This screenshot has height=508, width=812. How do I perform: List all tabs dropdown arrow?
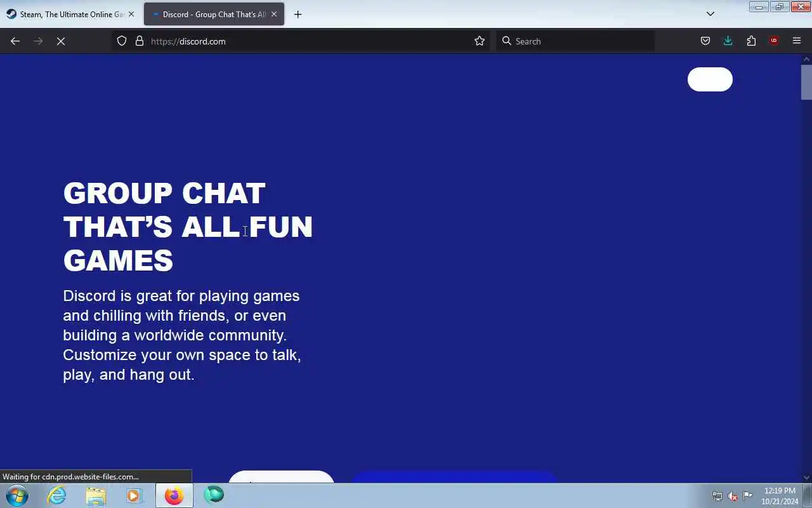[x=710, y=14]
